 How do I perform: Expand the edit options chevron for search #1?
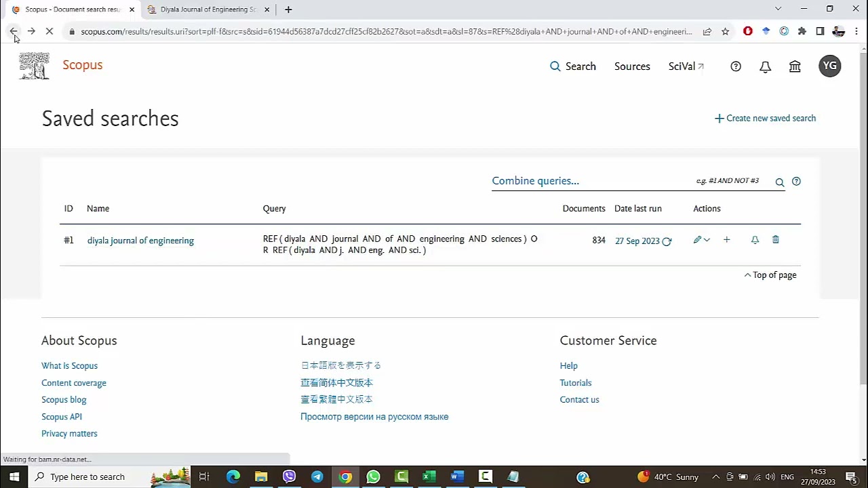click(707, 240)
